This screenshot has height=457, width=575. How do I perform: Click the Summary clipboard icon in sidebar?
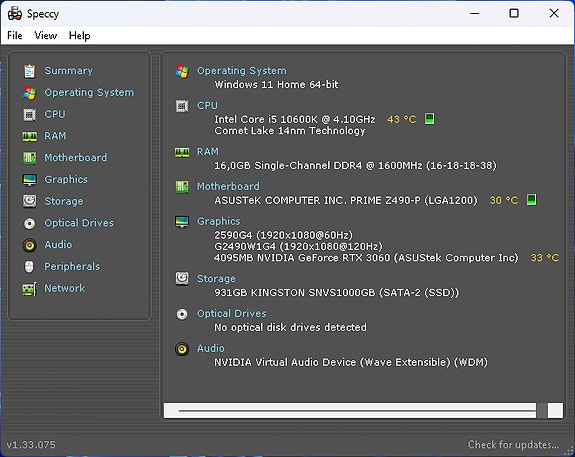(x=29, y=71)
